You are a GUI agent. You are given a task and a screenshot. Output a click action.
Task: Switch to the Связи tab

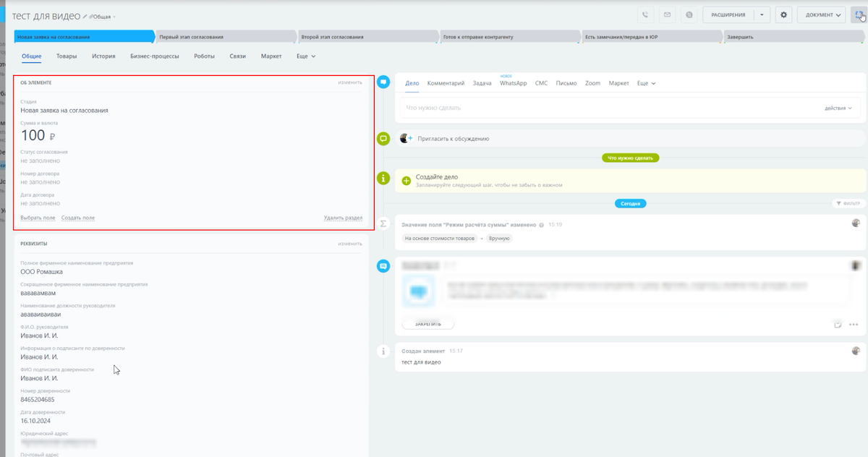[x=238, y=56]
